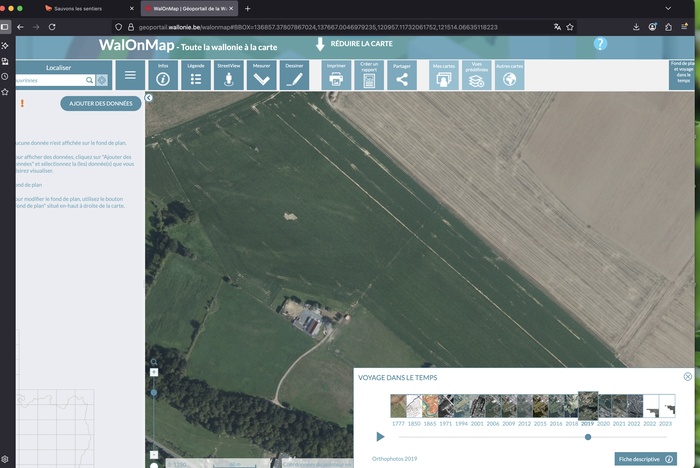This screenshot has width=700, height=468.
Task: Click the Imprimer printer icon
Action: (336, 76)
